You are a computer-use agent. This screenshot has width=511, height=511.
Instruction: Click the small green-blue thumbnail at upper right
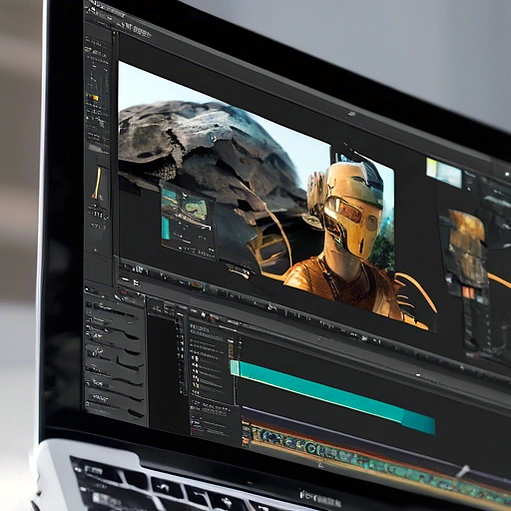444,173
